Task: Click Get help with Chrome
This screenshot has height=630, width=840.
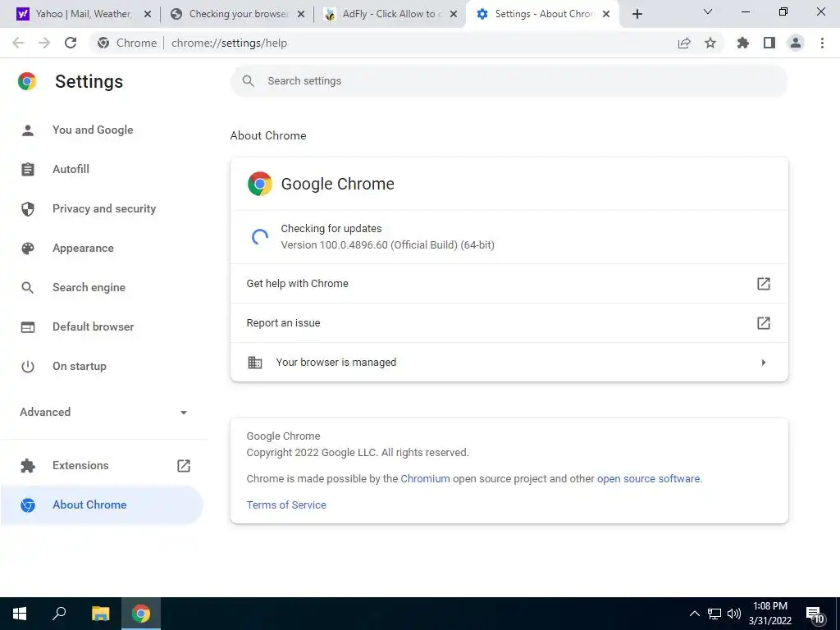Action: (x=509, y=283)
